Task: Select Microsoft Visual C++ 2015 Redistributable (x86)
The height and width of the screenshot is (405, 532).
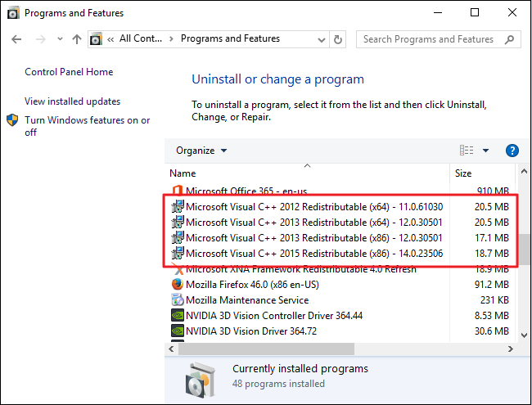Action: pyautogui.click(x=314, y=254)
